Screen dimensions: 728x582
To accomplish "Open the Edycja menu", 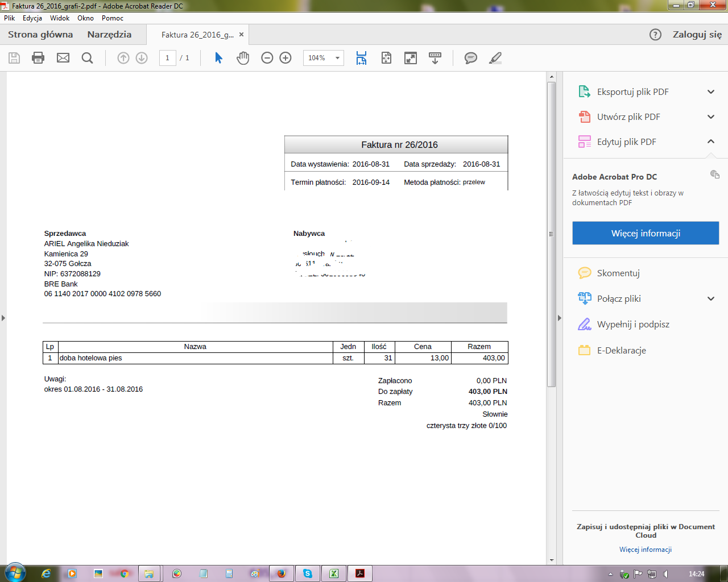I will (x=32, y=18).
